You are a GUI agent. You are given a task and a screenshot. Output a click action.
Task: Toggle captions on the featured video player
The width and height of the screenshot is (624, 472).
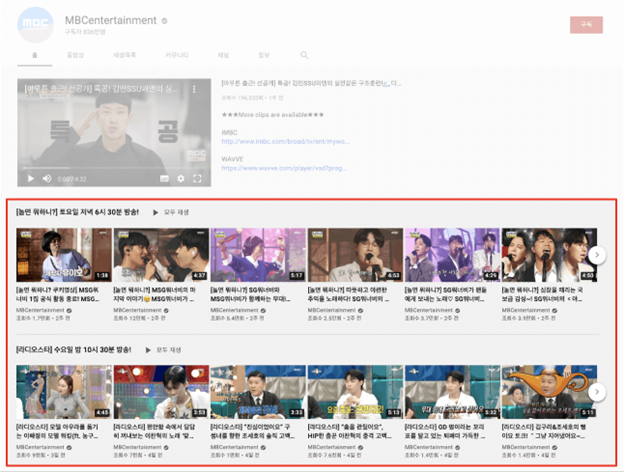[164, 179]
